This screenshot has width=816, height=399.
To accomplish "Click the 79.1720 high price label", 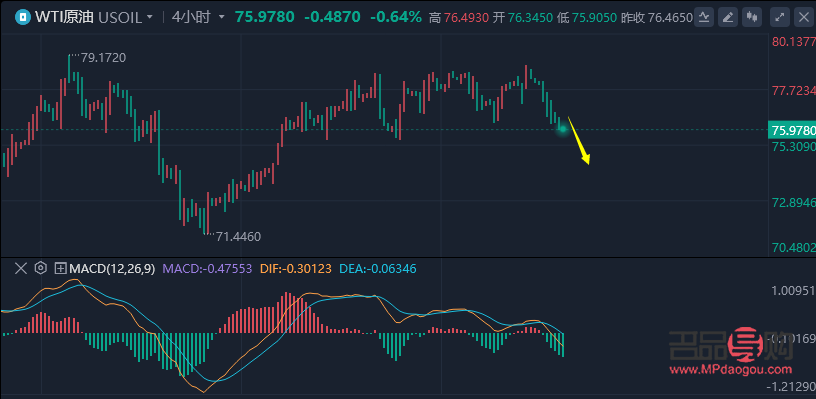I will pos(103,58).
